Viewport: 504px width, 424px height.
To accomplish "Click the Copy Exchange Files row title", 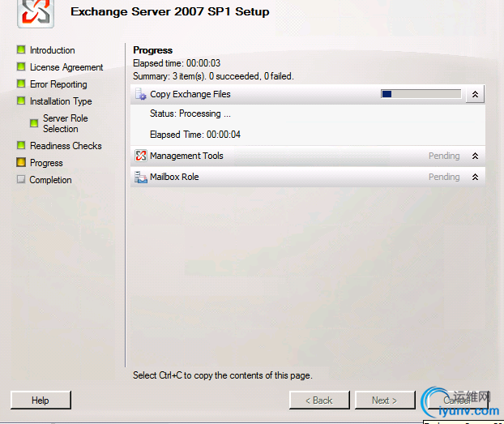I will [x=190, y=94].
